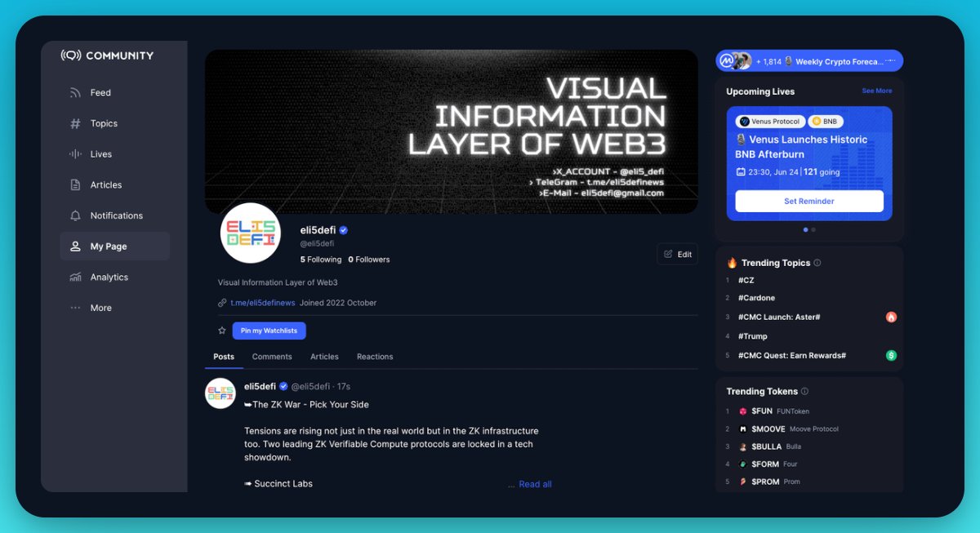The width and height of the screenshot is (980, 533).
Task: Switch to the profile Articles tab
Action: pyautogui.click(x=324, y=357)
